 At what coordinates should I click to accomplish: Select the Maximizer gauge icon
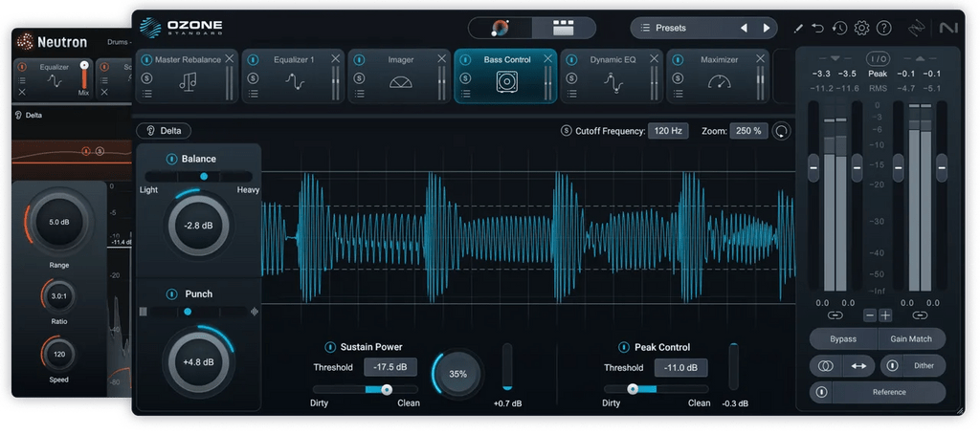[x=720, y=82]
